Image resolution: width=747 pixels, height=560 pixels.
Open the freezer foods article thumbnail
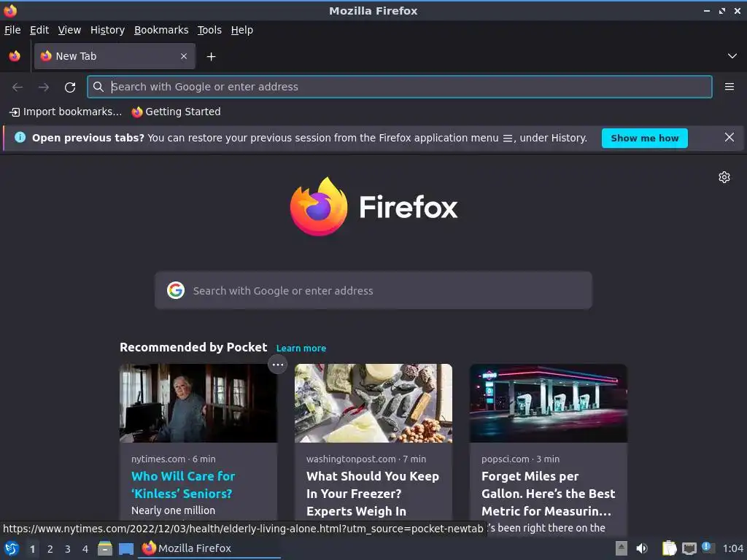tap(373, 402)
